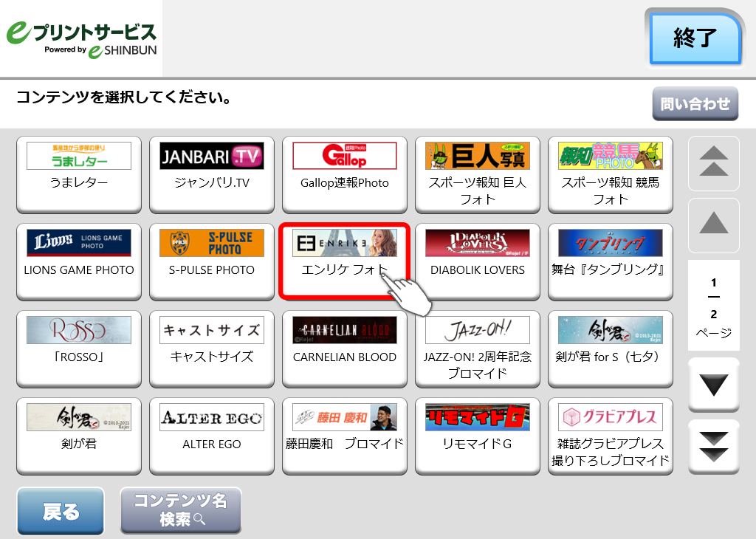Tap the 終了 exit button
Screen dimensions: 756x539
click(x=695, y=38)
